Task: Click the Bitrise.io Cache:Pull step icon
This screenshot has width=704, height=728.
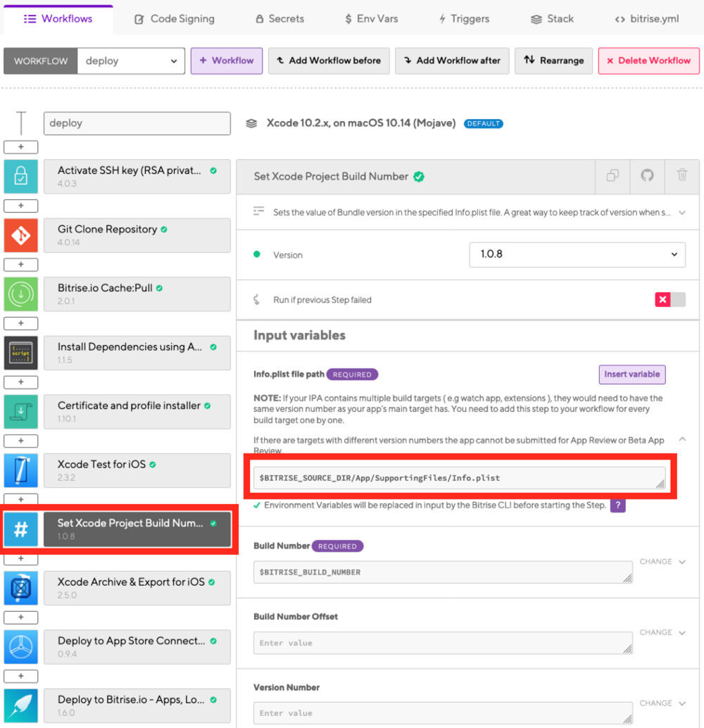Action: (21, 294)
